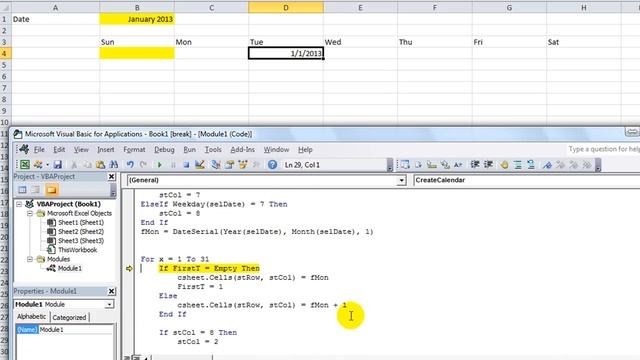This screenshot has width=640, height=360.
Task: Open Object Browser toolbar icon
Action: pos(243,164)
